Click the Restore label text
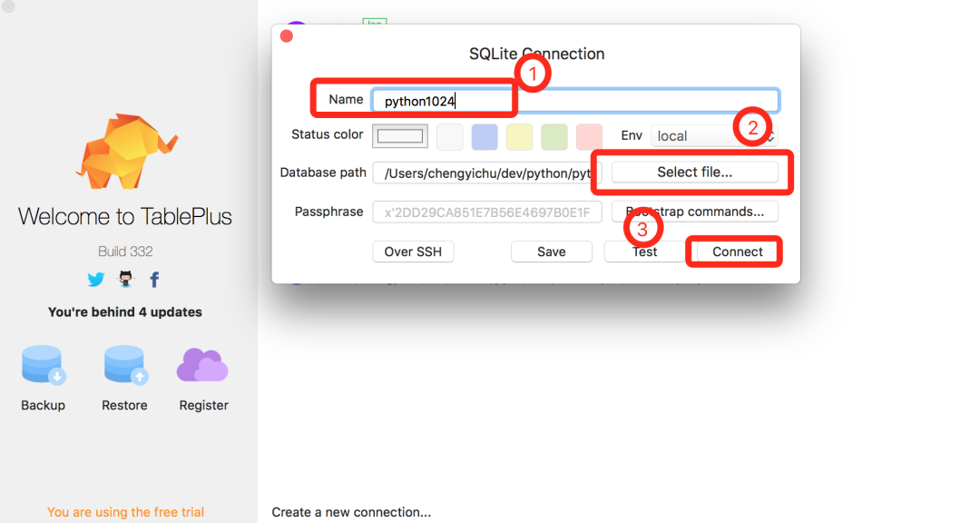Screen dimensions: 980x523 point(124,405)
